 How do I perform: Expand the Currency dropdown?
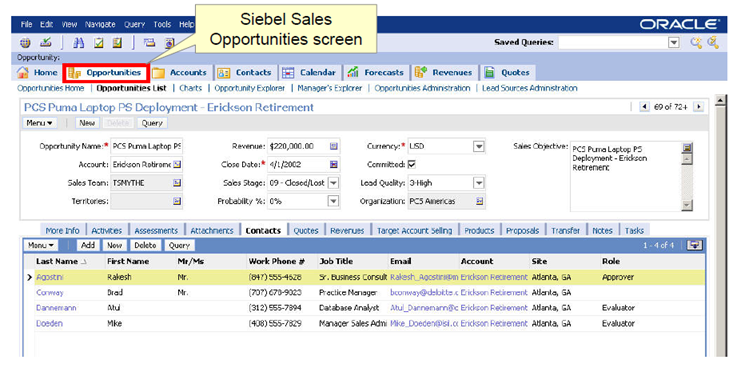478,147
